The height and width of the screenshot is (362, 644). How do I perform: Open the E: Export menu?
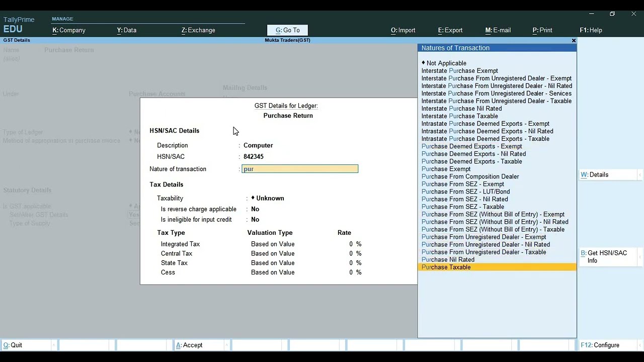(450, 30)
